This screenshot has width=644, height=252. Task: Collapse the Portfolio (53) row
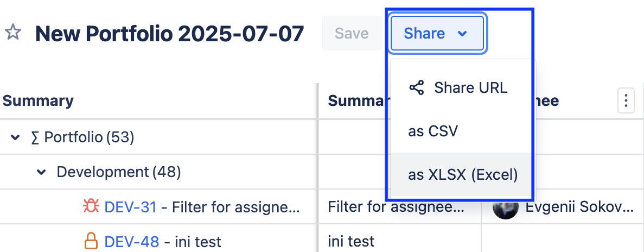[15, 138]
